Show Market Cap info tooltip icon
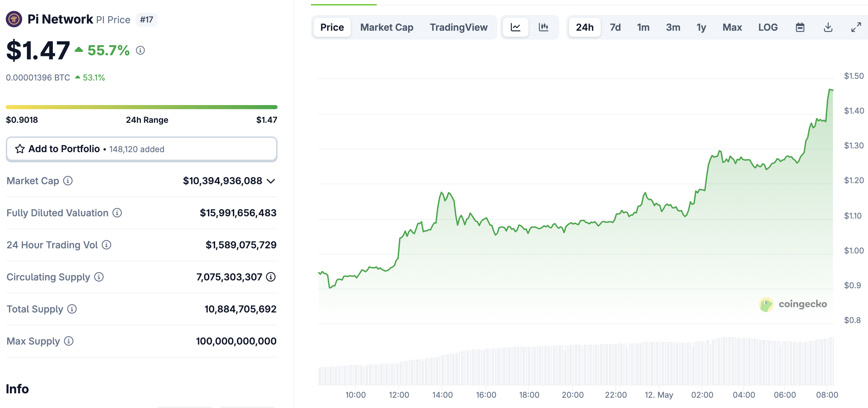The width and height of the screenshot is (868, 408). [68, 181]
